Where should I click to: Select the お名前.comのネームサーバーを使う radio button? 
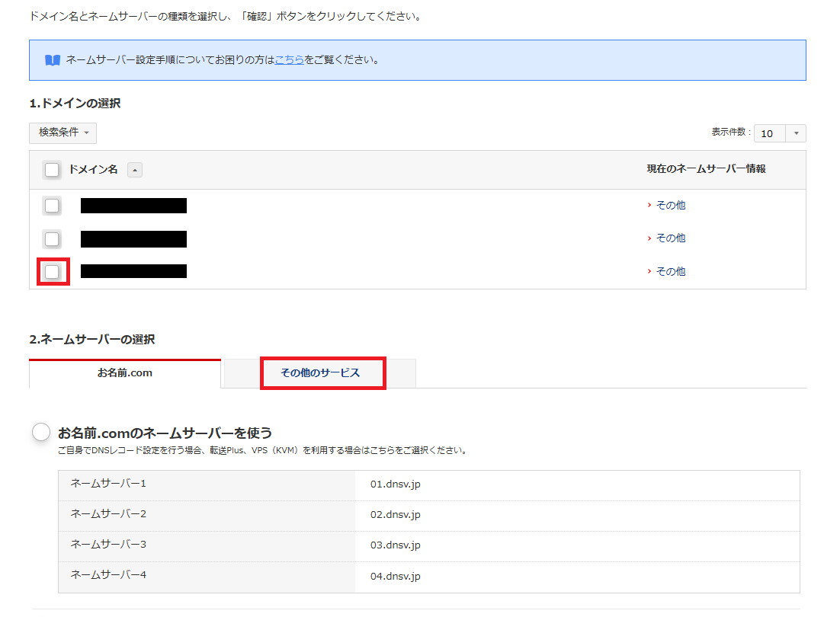click(42, 433)
